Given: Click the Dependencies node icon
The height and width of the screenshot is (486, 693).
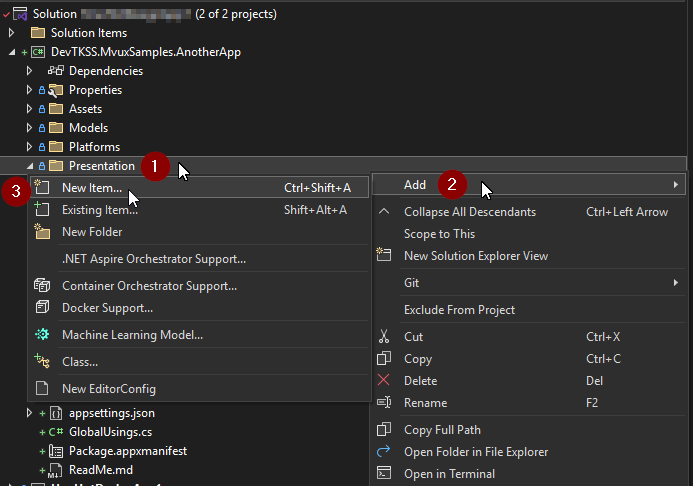Looking at the screenshot, I should click(56, 71).
